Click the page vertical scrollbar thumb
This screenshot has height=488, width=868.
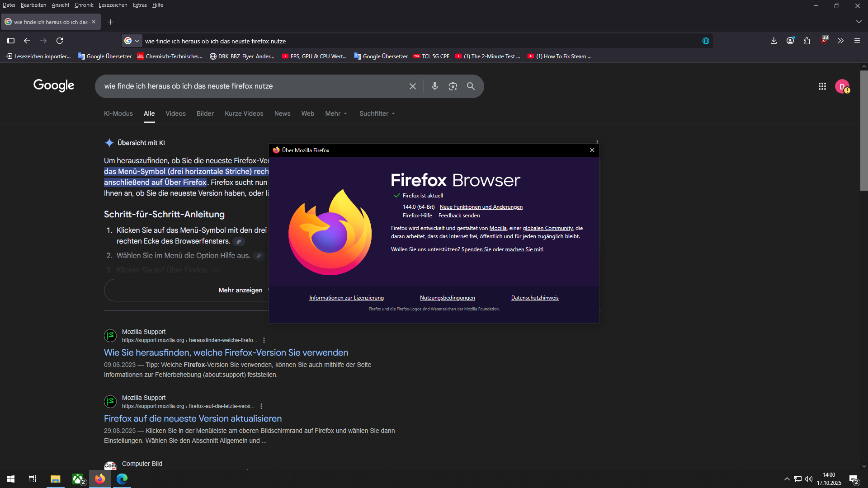click(863, 131)
